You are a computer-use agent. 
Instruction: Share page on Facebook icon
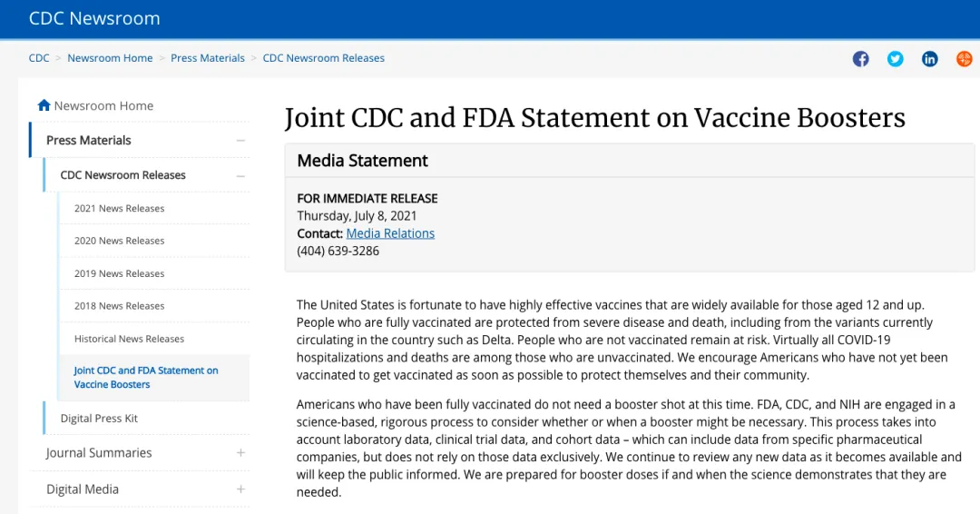(x=861, y=59)
